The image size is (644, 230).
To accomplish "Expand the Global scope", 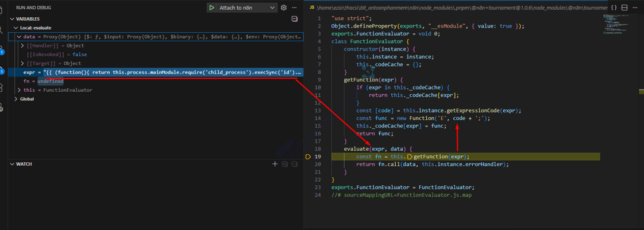I will [x=16, y=99].
